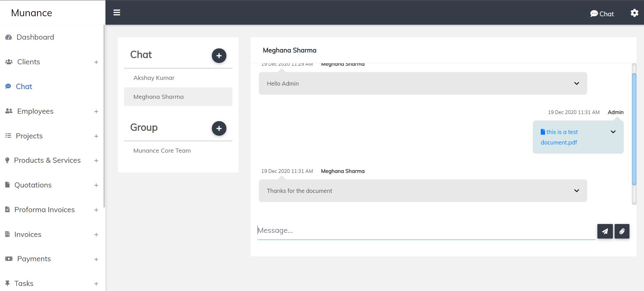Open Products & Services menu item
644x291 pixels.
click(x=47, y=160)
